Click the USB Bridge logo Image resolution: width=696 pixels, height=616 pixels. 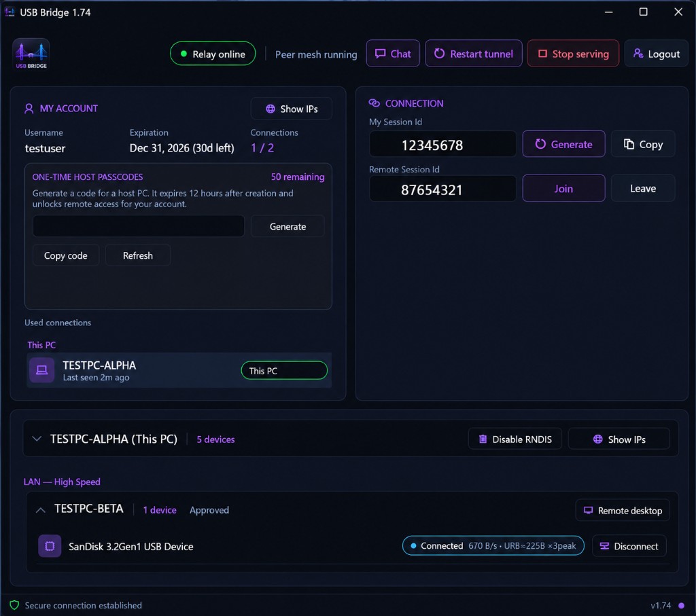point(31,54)
